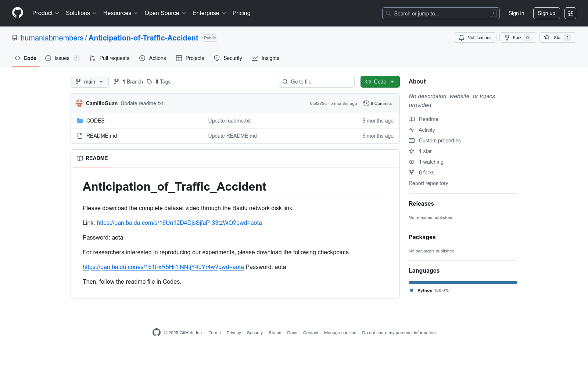Click the CODES folder icon
Screen dimensions: 588x368
(80, 121)
